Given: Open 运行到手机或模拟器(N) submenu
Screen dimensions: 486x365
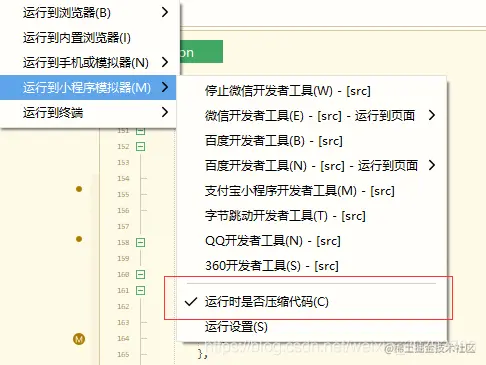Looking at the screenshot, I should [88, 63].
